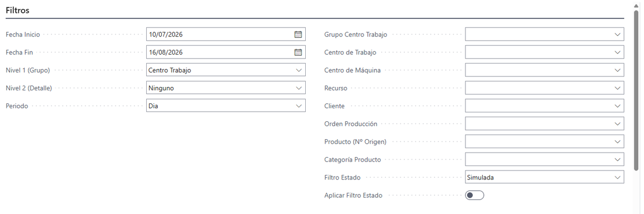The width and height of the screenshot is (644, 214).
Task: Open the Fecha Fin calendar picker
Action: [x=298, y=52]
